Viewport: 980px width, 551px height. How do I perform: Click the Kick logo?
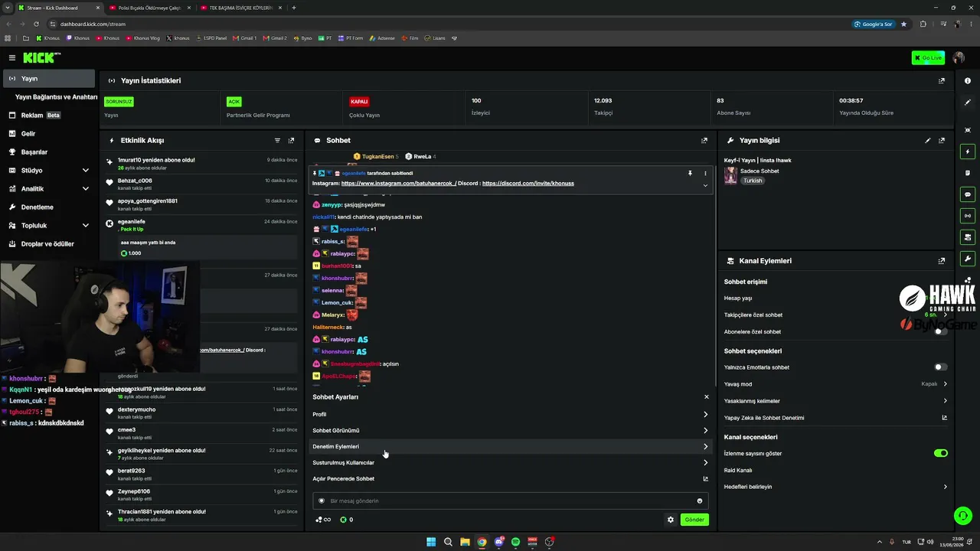click(x=40, y=57)
